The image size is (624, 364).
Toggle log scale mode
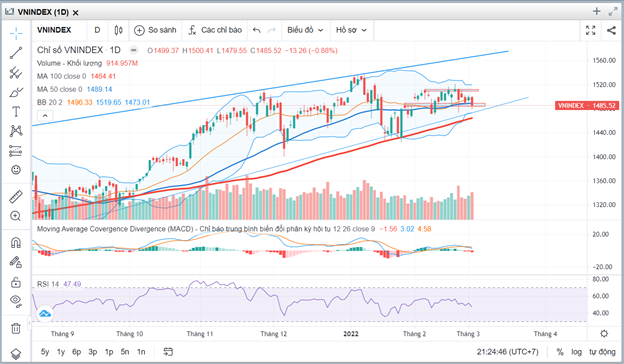(x=576, y=352)
